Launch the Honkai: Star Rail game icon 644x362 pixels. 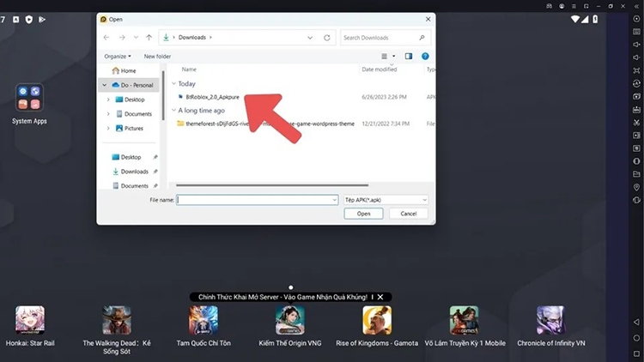30,320
